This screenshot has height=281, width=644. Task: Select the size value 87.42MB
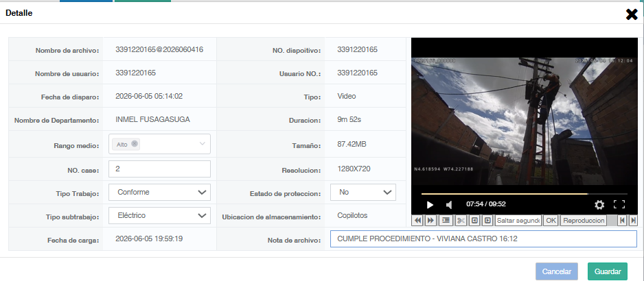pyautogui.click(x=352, y=145)
